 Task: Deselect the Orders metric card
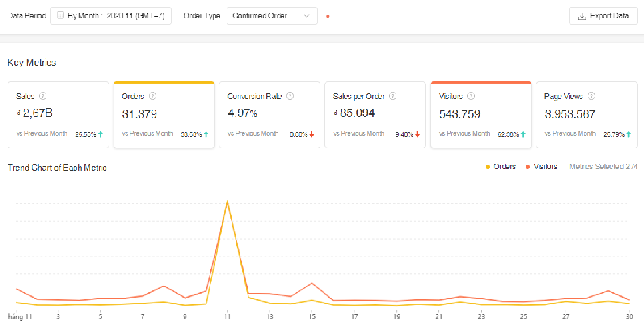pos(164,115)
